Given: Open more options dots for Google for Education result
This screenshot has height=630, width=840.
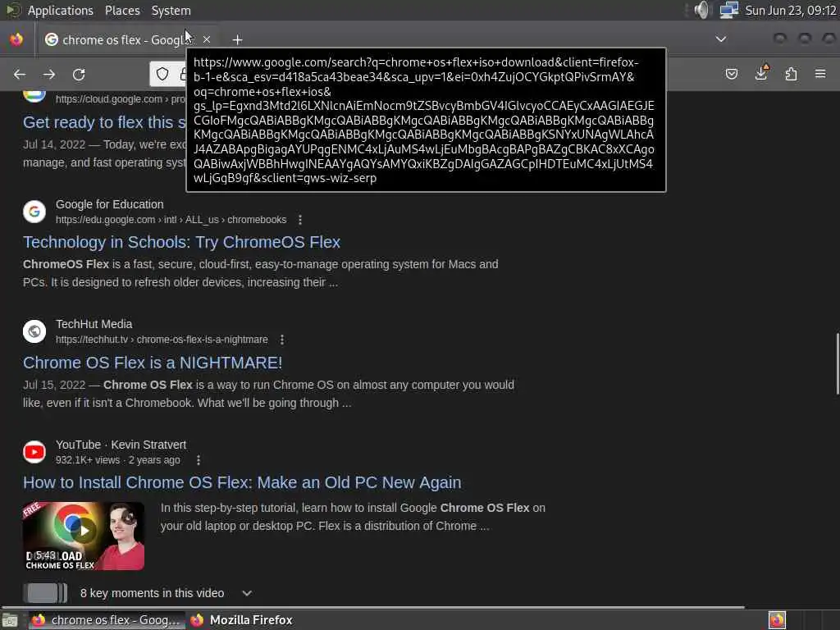Looking at the screenshot, I should (x=300, y=220).
